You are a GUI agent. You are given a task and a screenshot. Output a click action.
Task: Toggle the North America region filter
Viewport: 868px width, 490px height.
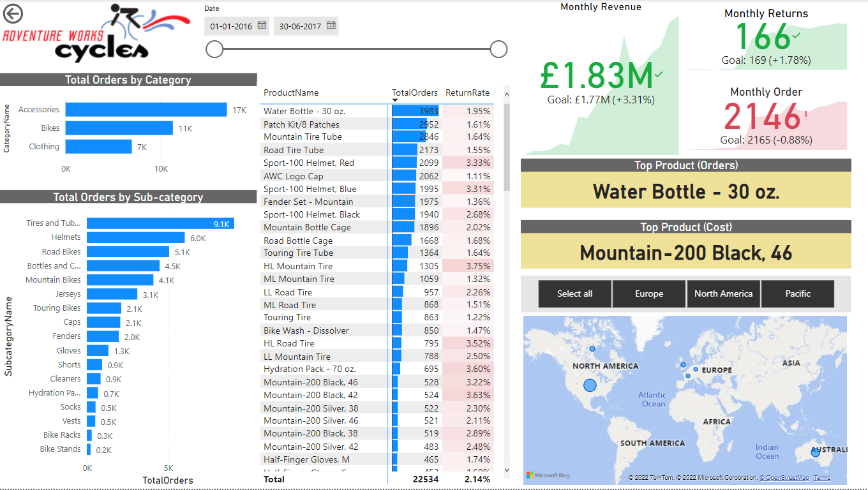[x=723, y=293]
